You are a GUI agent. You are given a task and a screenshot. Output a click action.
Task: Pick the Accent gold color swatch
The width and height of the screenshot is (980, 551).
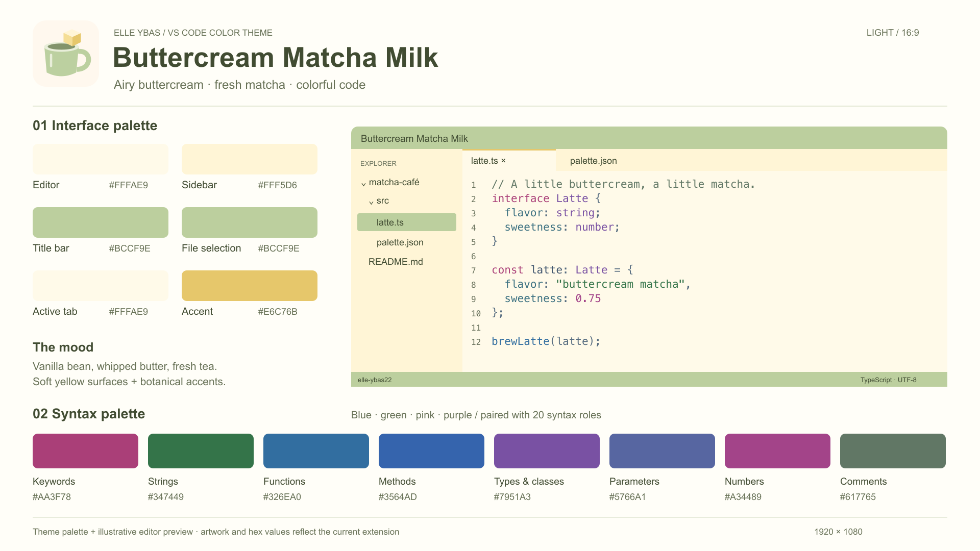click(250, 286)
